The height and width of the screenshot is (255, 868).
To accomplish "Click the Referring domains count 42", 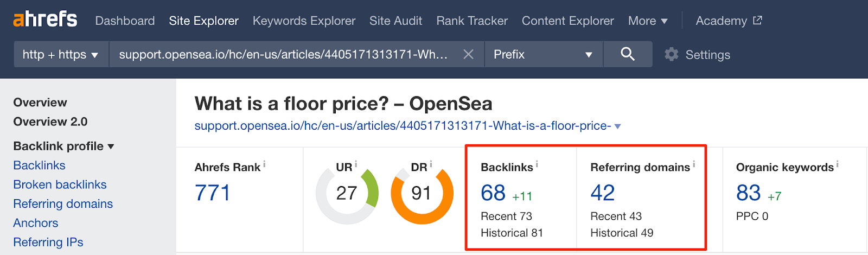I will click(x=603, y=193).
